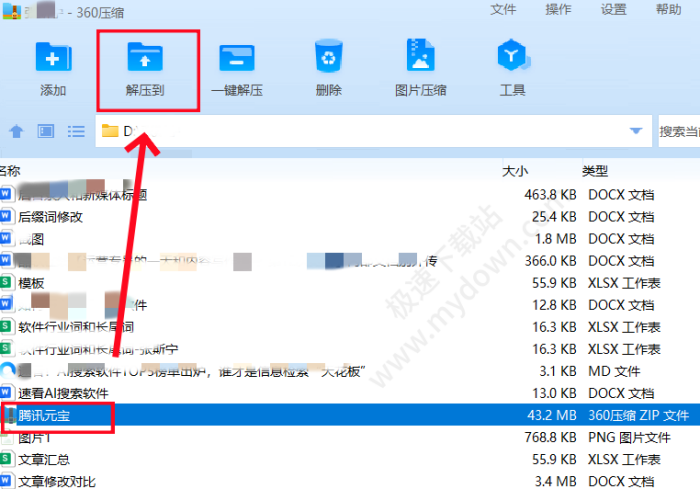Open the 设置 (Settings) menu
Viewport: 700px width, 489px height.
click(613, 9)
